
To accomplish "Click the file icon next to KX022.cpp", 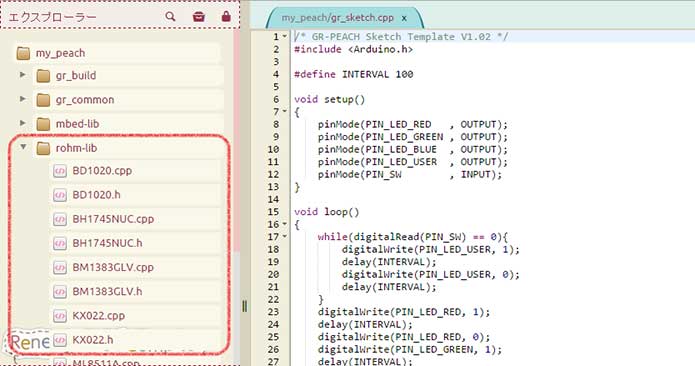I will pos(60,316).
